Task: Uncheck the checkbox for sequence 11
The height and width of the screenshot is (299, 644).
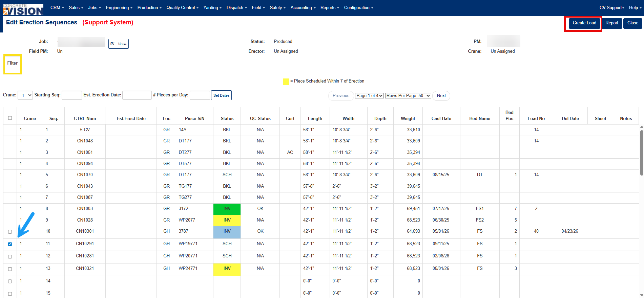Action: click(10, 244)
